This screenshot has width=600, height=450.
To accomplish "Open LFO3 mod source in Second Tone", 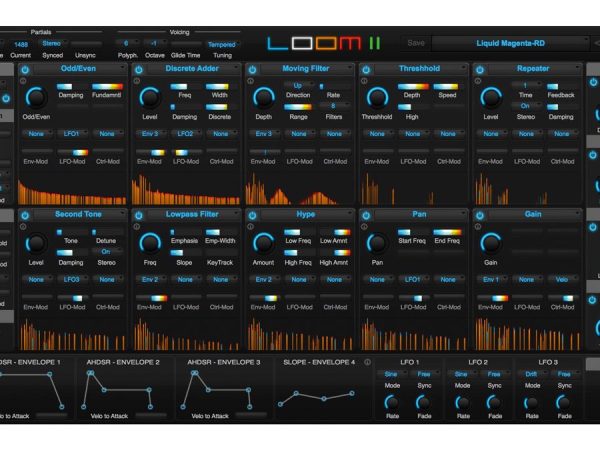I will pyautogui.click(x=72, y=279).
